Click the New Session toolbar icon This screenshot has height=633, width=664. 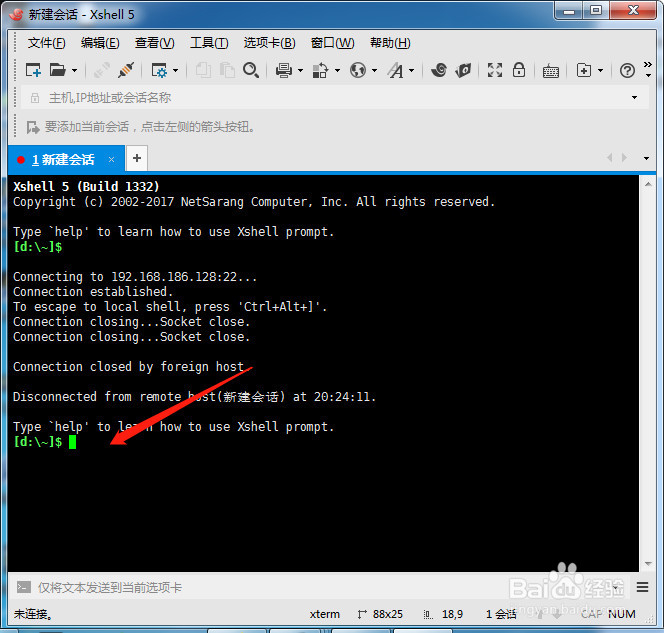[33, 70]
